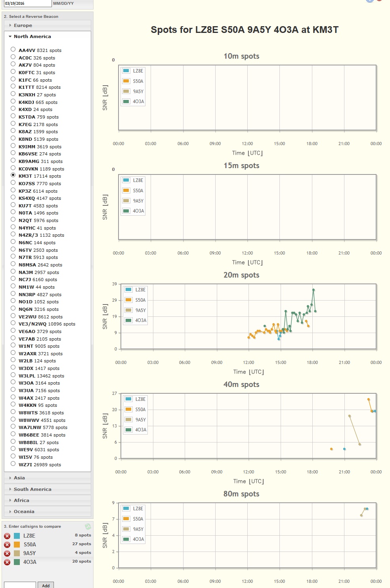Remove the LZ8E callsign with its red X
390x588 pixels.
click(x=7, y=536)
